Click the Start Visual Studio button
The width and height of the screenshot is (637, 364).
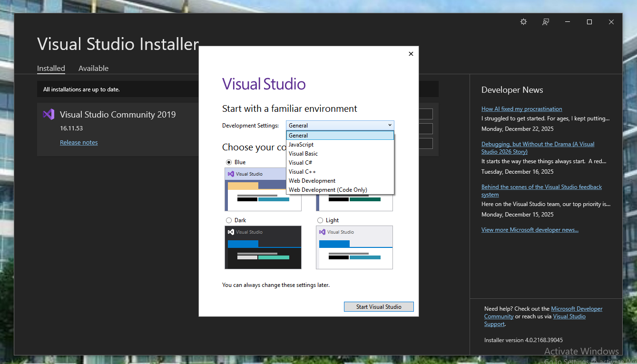tap(379, 307)
